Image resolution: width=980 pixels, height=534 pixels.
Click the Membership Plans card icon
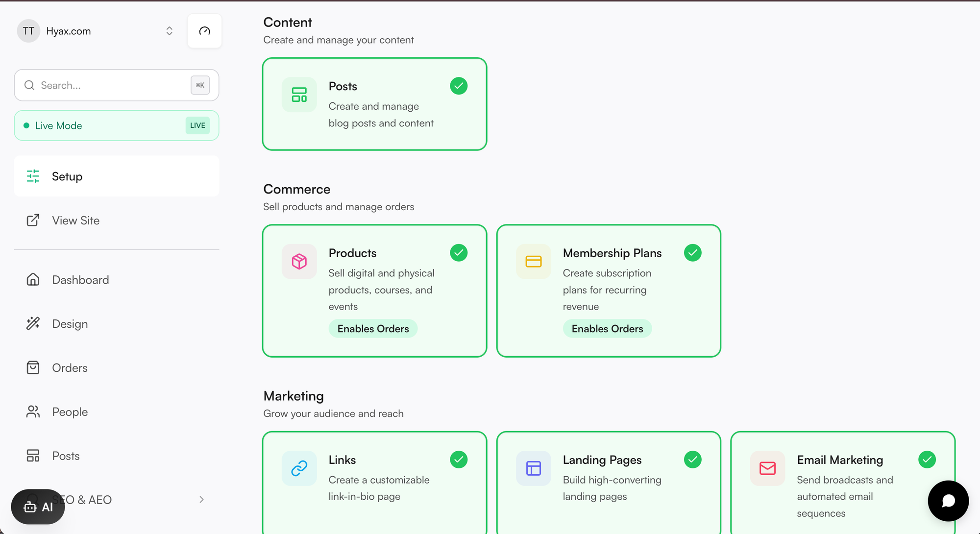pos(533,262)
